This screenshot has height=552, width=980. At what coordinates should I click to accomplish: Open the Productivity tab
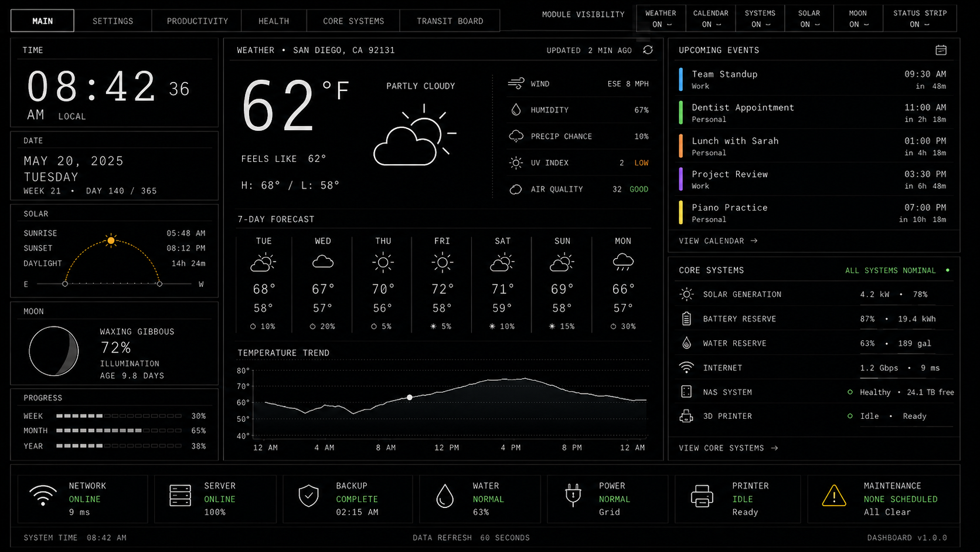[x=197, y=21]
